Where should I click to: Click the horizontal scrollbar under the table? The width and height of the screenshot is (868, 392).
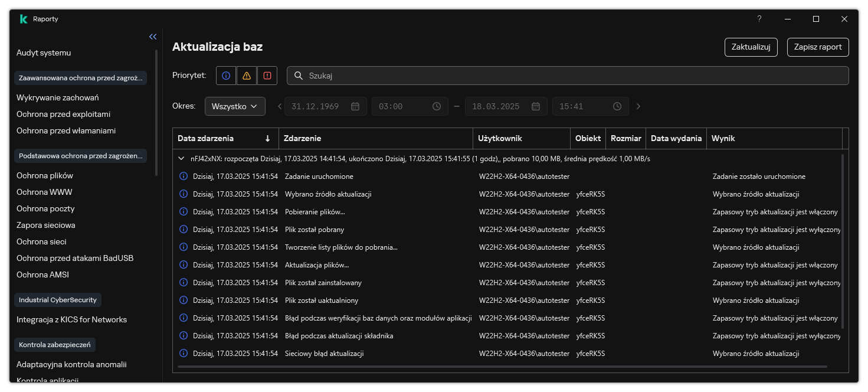502,367
